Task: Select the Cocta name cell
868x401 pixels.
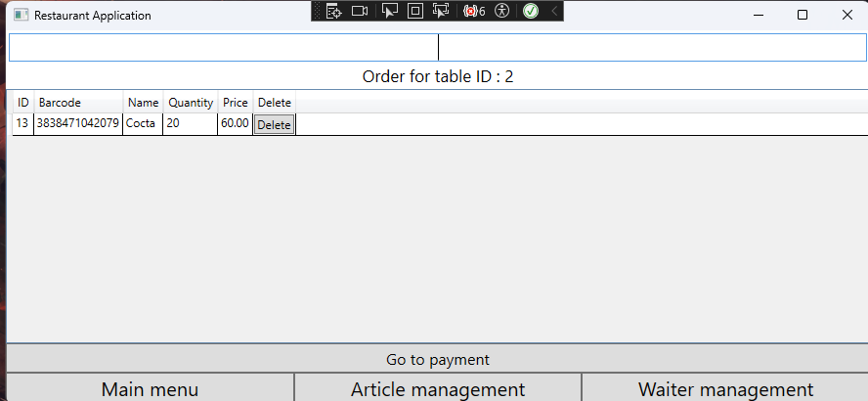Action: coord(143,123)
